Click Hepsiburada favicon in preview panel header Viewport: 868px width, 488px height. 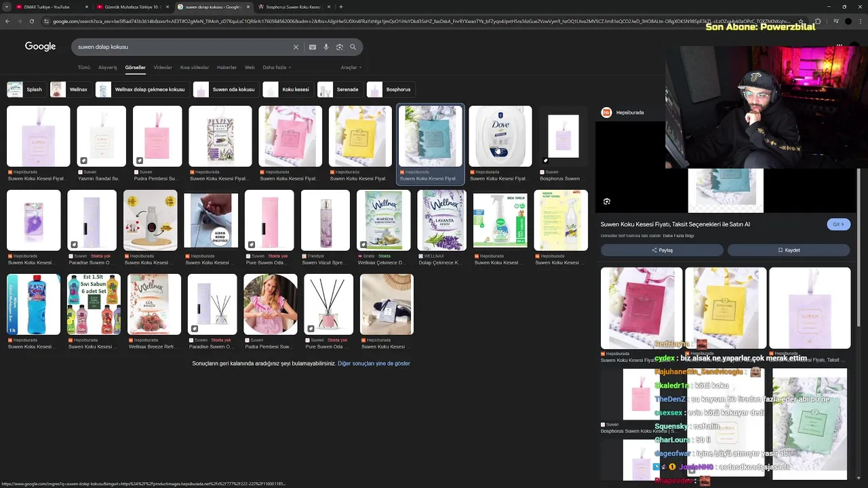coord(607,113)
